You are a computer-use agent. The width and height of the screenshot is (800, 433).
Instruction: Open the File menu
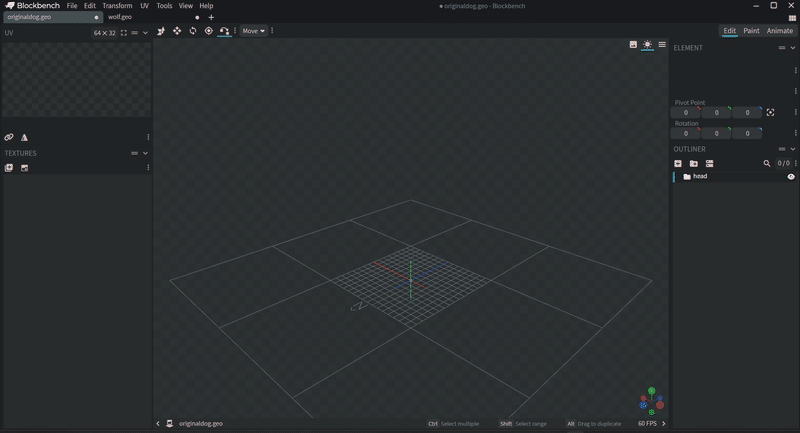72,6
